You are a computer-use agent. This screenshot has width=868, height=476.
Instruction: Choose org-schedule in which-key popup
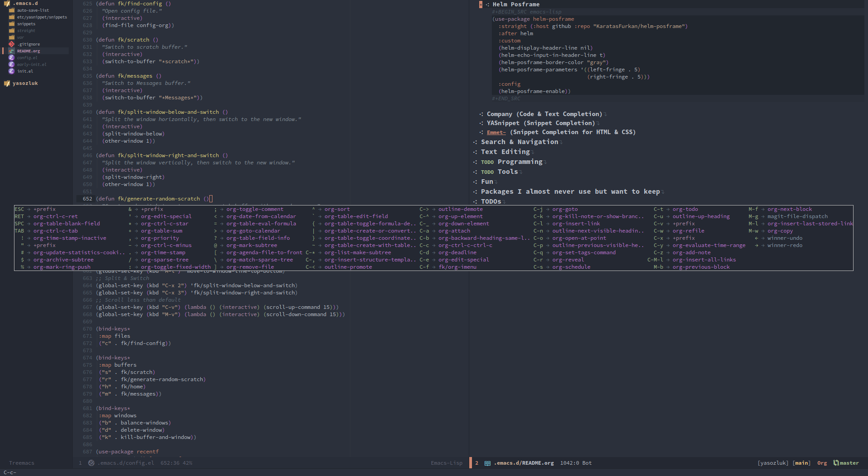pos(571,267)
